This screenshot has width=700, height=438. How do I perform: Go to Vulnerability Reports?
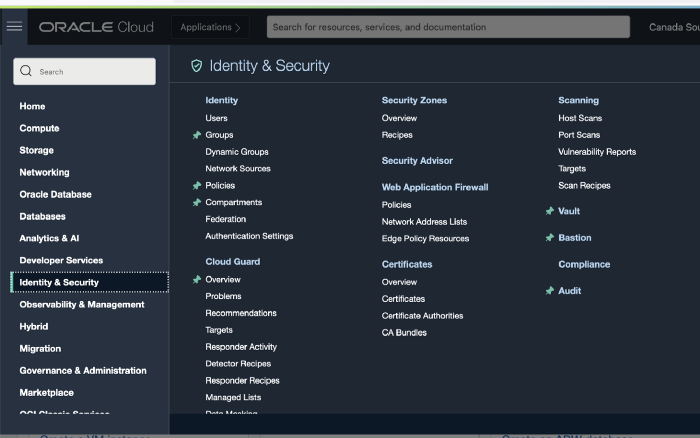597,152
